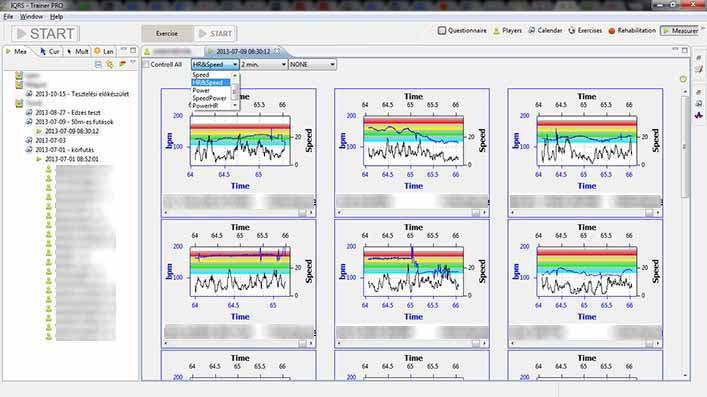707x397 pixels.
Task: Choose HR&Speed option in the open list
Action: [211, 83]
